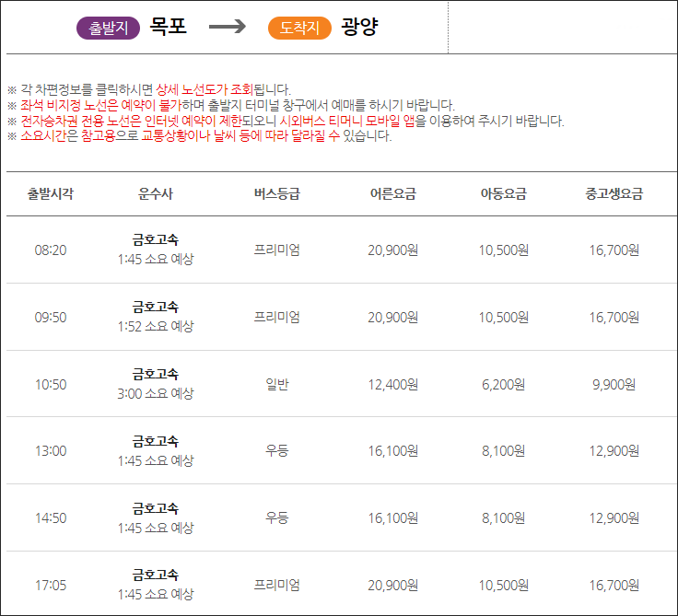Click 금호고속 in the 17:05 row
The width and height of the screenshot is (678, 616).
click(x=156, y=575)
